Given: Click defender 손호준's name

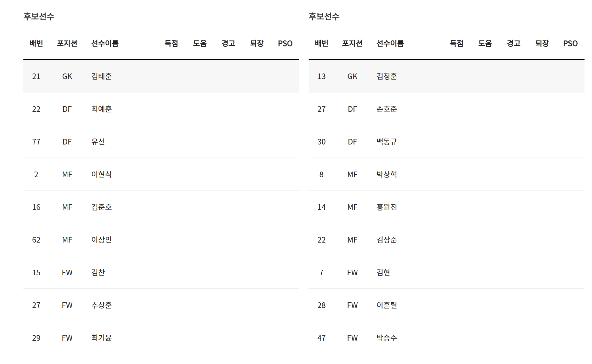Looking at the screenshot, I should click(387, 109).
